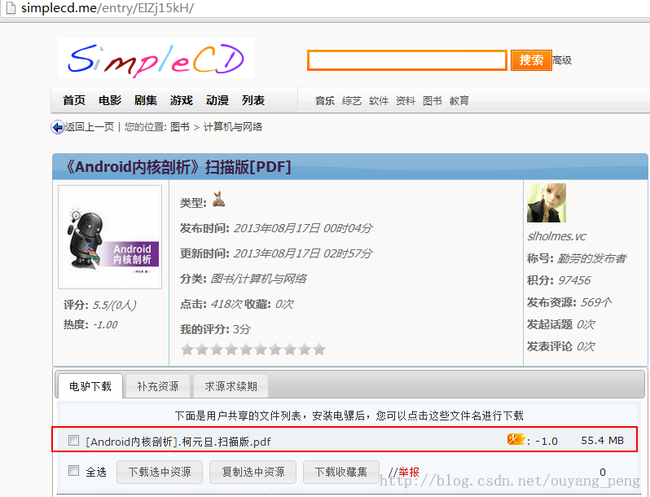Image resolution: width=650 pixels, height=497 pixels.
Task: Click the 发布资源 569个 value
Action: (596, 302)
